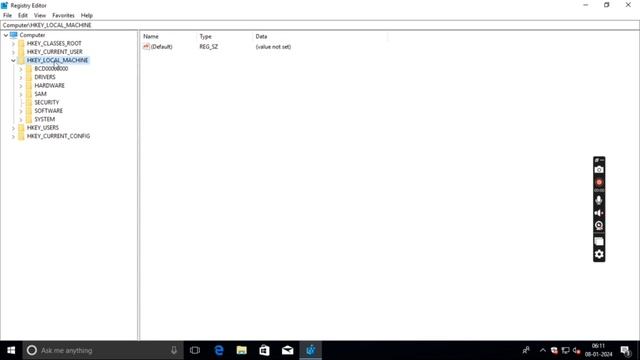This screenshot has width=640, height=360.
Task: Click the network icon in the system tray
Action: click(x=565, y=350)
